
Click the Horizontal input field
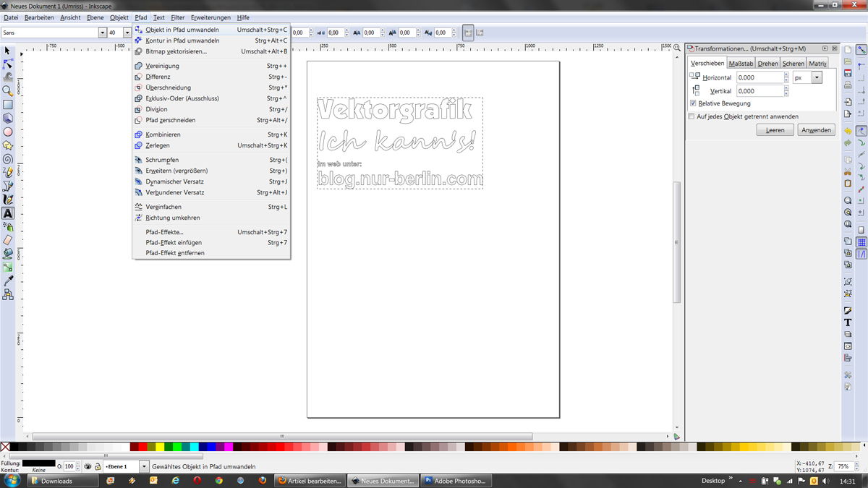pos(759,77)
